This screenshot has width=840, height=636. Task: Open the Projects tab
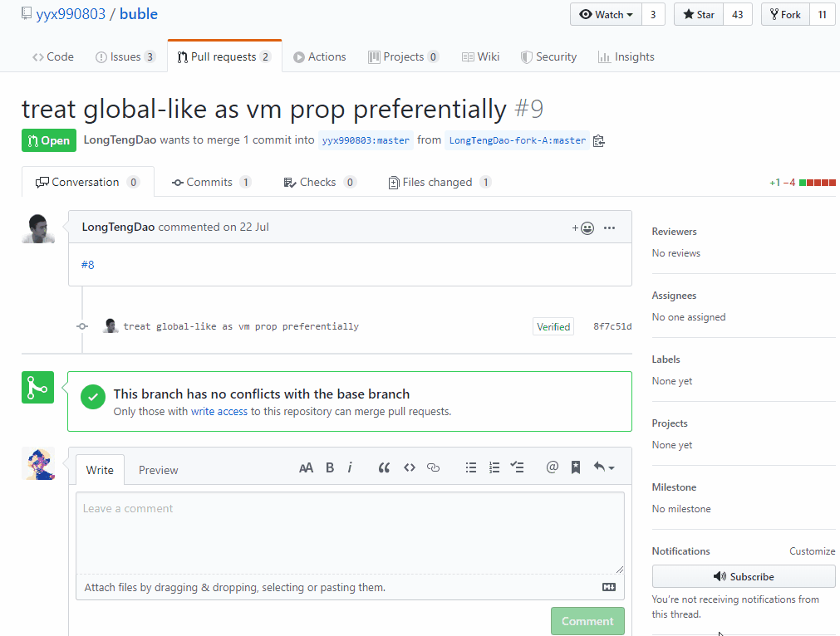404,56
